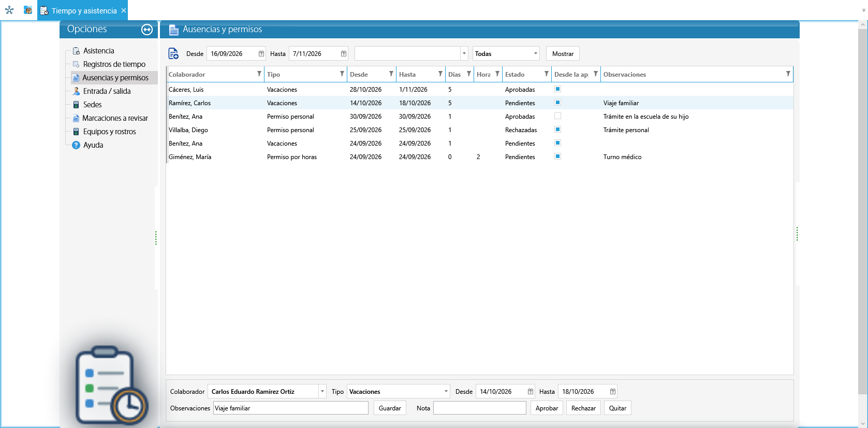
Task: Open filter for the Observaciones column
Action: click(x=788, y=74)
